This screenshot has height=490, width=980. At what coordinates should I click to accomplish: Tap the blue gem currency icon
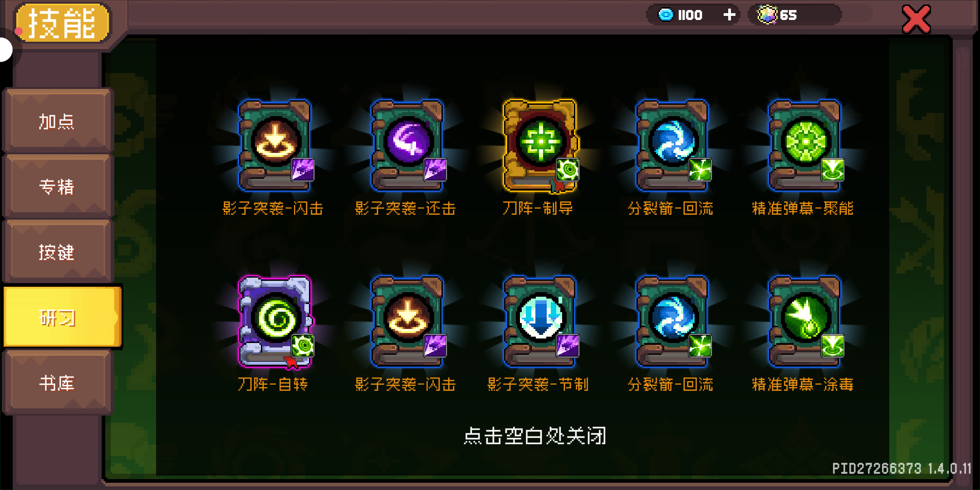click(666, 15)
